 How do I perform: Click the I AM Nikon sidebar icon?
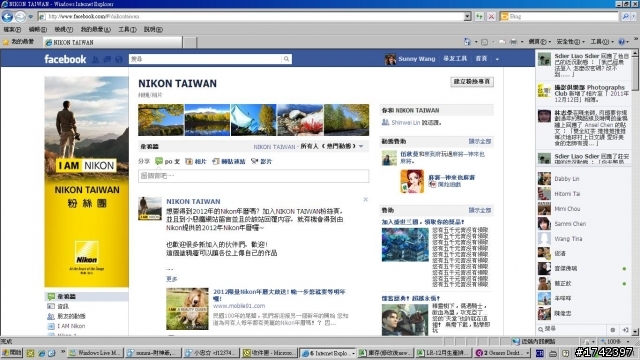(x=51, y=326)
